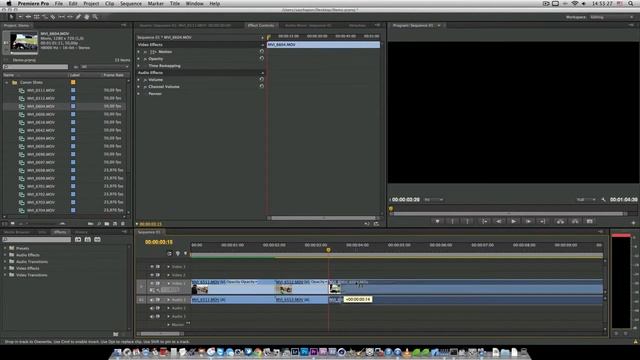640x360 pixels.
Task: Expand Channel Volume effect properties
Action: (x=139, y=87)
